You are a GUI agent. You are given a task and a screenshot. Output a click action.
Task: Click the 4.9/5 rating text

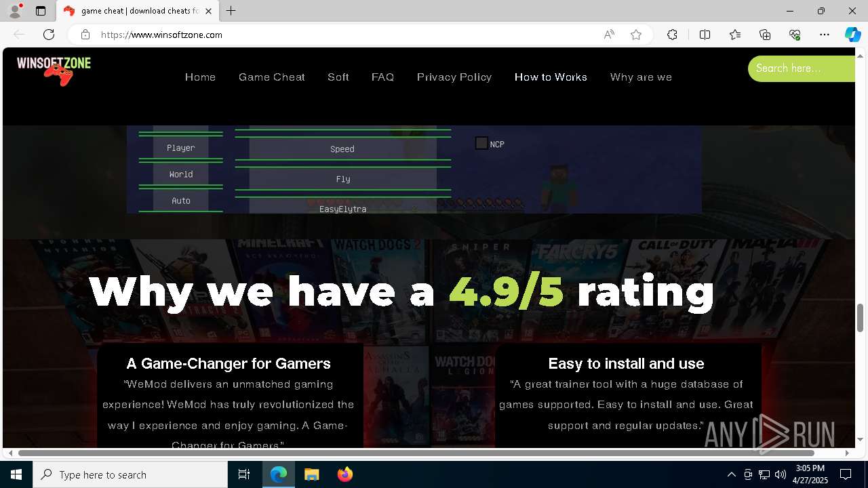(507, 292)
